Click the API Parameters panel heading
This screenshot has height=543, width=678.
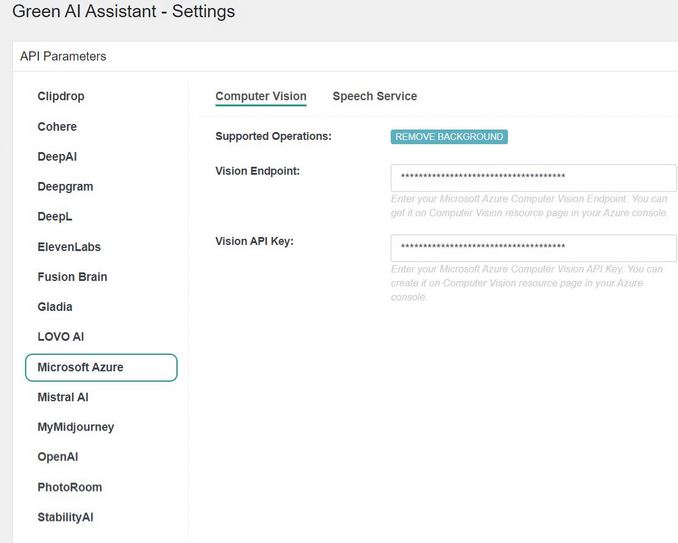coord(63,56)
